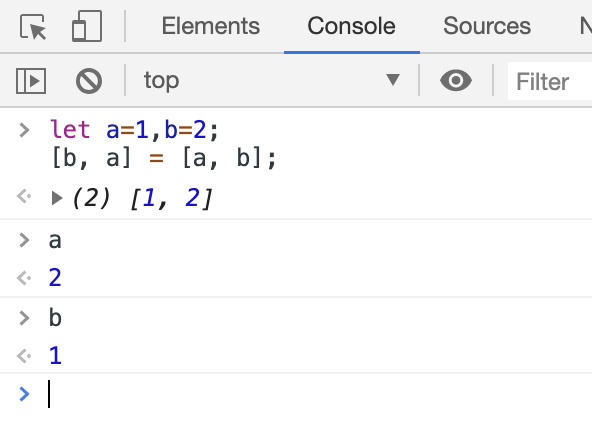This screenshot has width=592, height=422.
Task: Show the console sidebar panel
Action: coord(31,80)
